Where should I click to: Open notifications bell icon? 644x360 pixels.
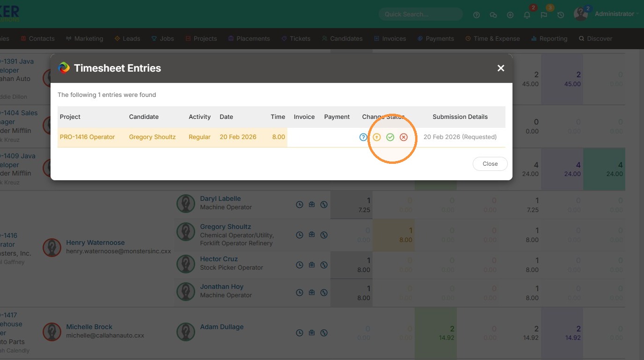tap(527, 15)
